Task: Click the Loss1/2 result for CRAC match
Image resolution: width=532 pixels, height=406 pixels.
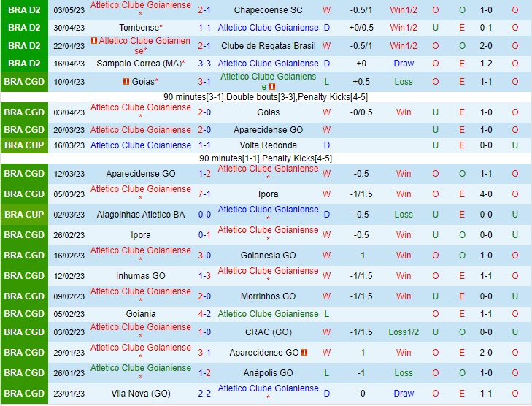Action: [x=404, y=332]
